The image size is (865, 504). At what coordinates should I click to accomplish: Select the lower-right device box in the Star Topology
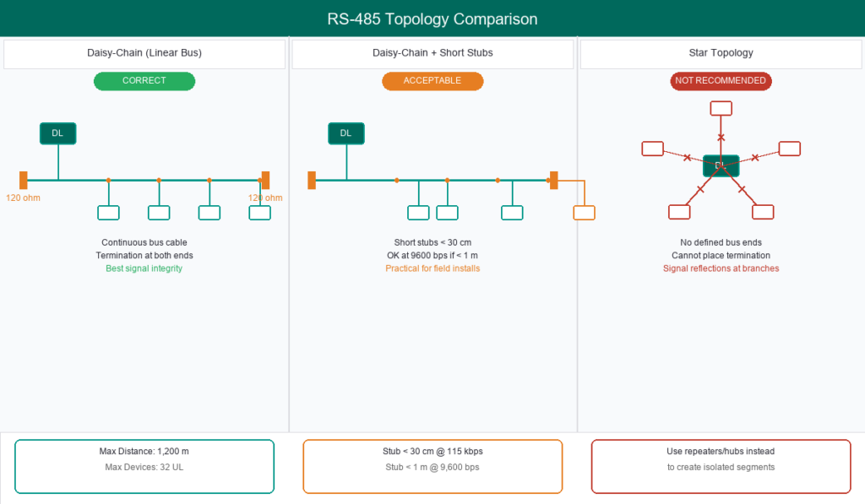click(763, 212)
